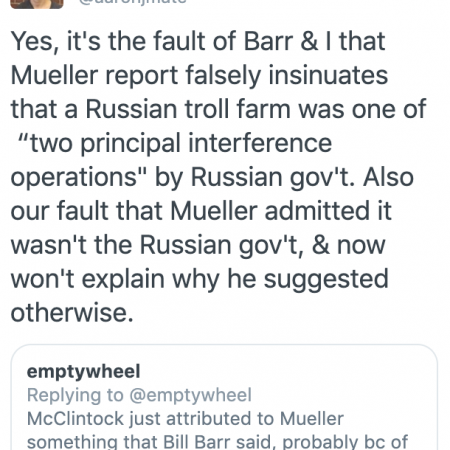Follow the @emptywheel mention in Replying to

(190, 396)
